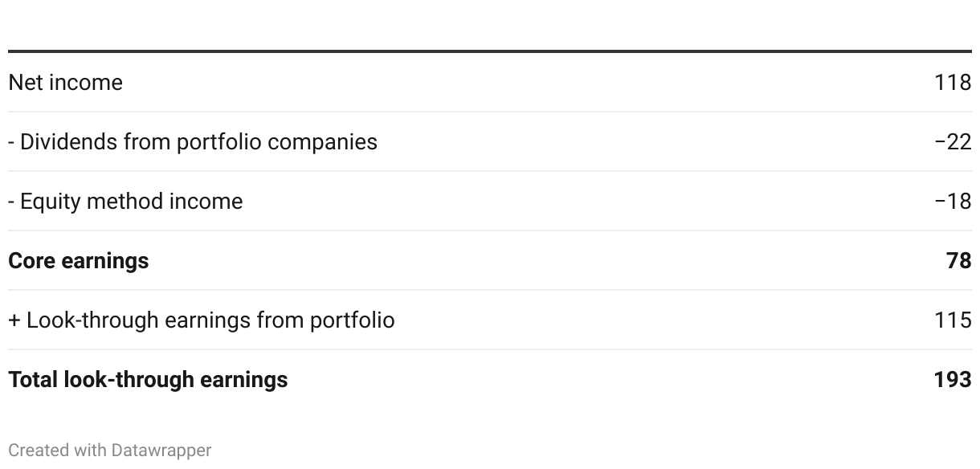Image resolution: width=980 pixels, height=469 pixels.
Task: Click Dividends from portfolio companies label
Action: 193,142
